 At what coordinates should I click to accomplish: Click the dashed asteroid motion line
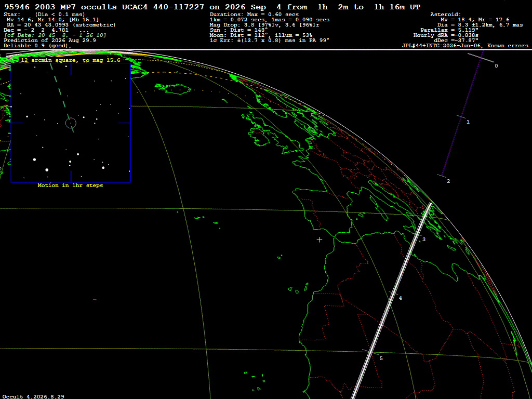tap(62, 98)
